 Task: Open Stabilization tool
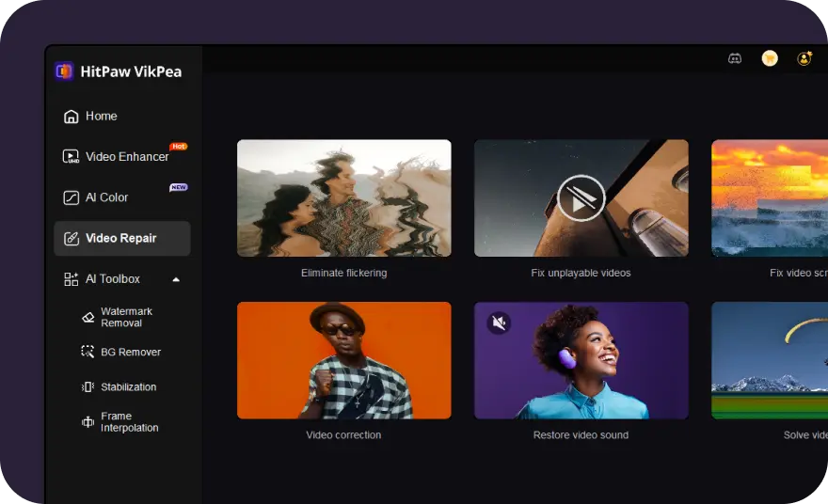128,386
